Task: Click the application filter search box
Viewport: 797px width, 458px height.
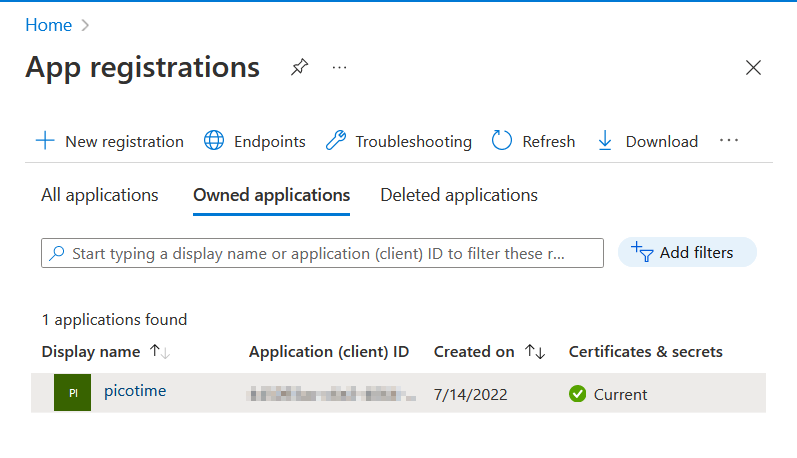Action: pos(322,253)
